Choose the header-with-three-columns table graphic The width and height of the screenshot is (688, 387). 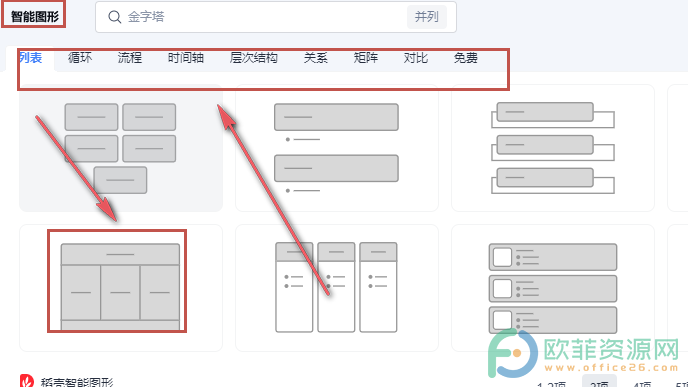click(x=121, y=288)
